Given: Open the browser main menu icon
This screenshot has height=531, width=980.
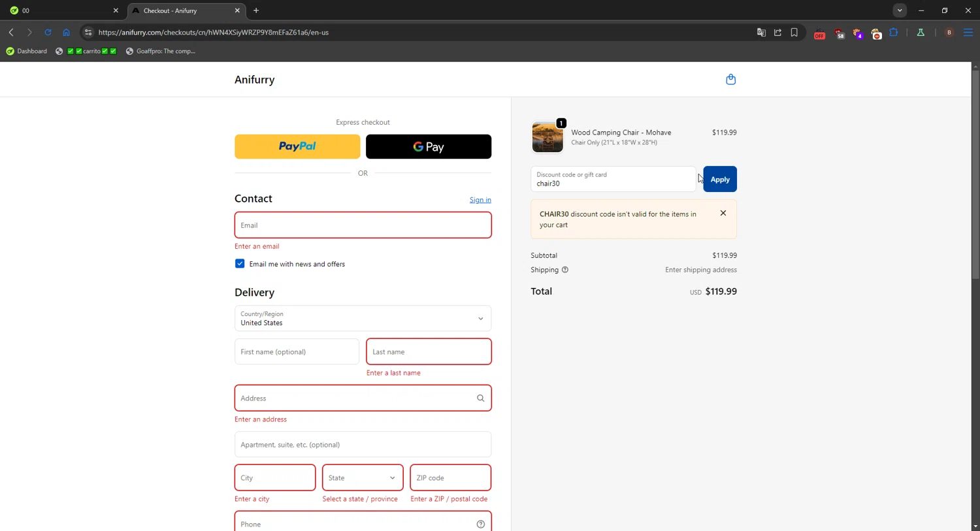Looking at the screenshot, I should [968, 32].
